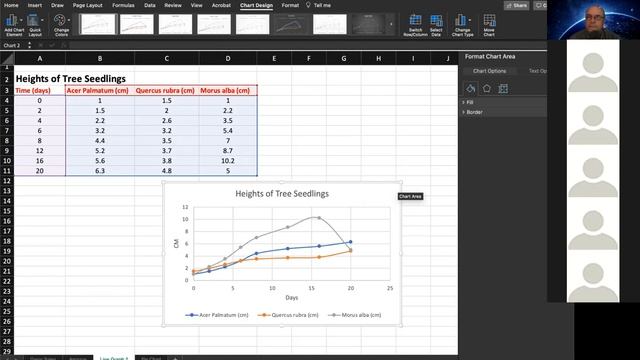
Task: Switch to Text Options tab in format pane
Action: click(x=537, y=71)
